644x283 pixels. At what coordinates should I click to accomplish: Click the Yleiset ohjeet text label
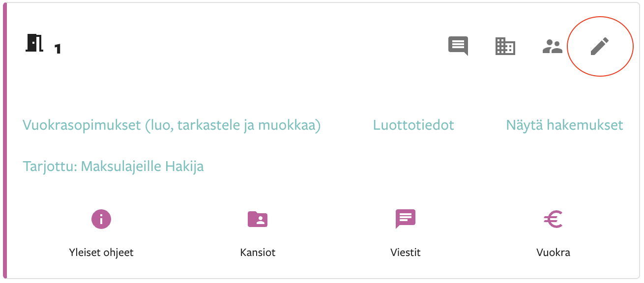[101, 253]
